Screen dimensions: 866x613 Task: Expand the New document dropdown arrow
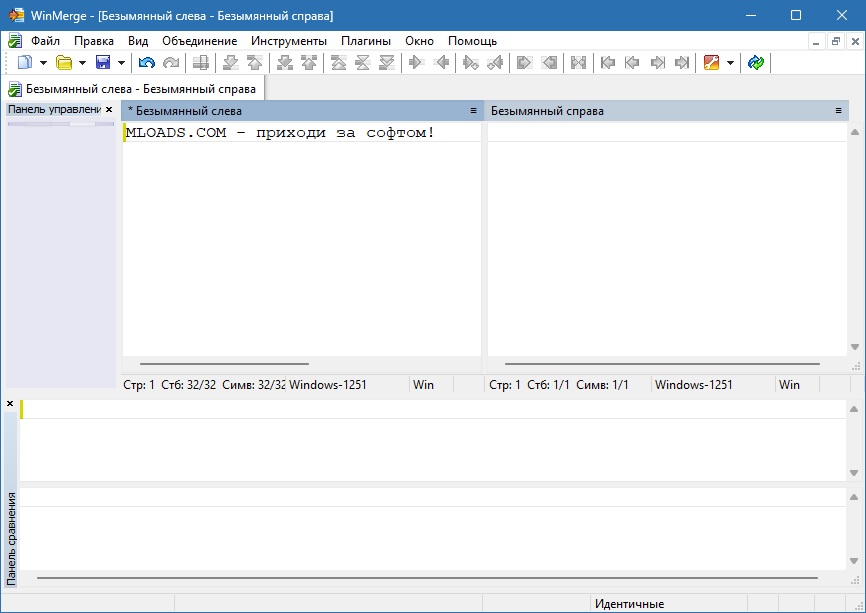point(43,63)
